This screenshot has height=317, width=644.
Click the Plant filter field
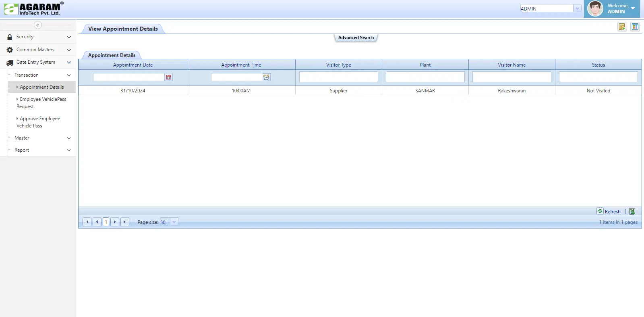(x=425, y=77)
